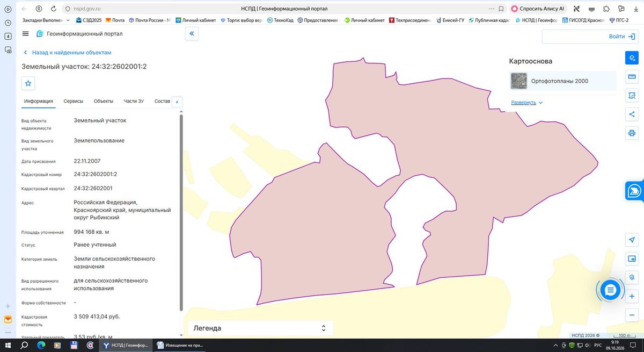
Task: Open the Объекты tab
Action: tap(103, 101)
